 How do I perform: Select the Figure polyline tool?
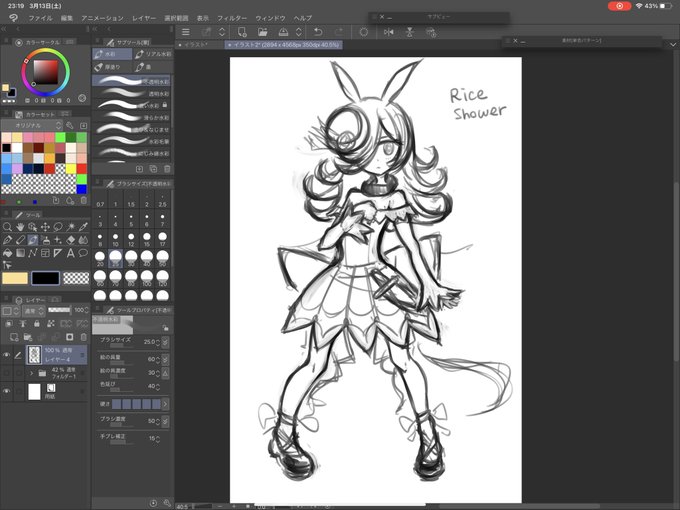tap(33, 253)
